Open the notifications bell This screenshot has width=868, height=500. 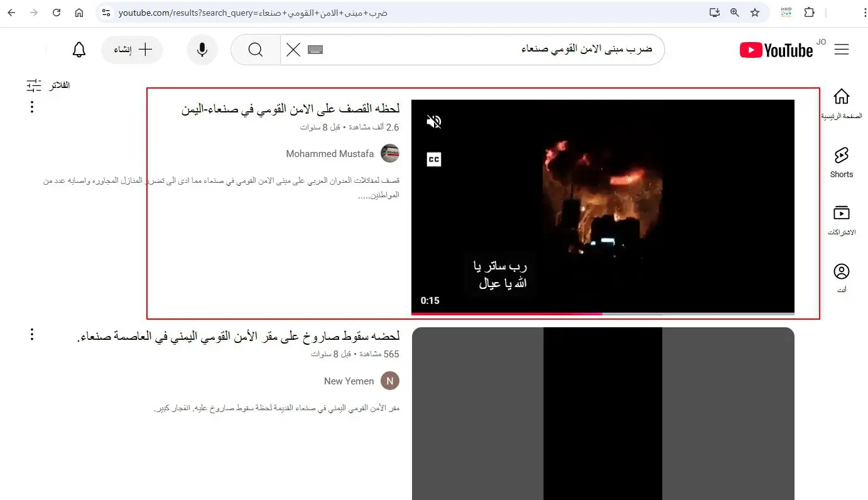click(79, 50)
